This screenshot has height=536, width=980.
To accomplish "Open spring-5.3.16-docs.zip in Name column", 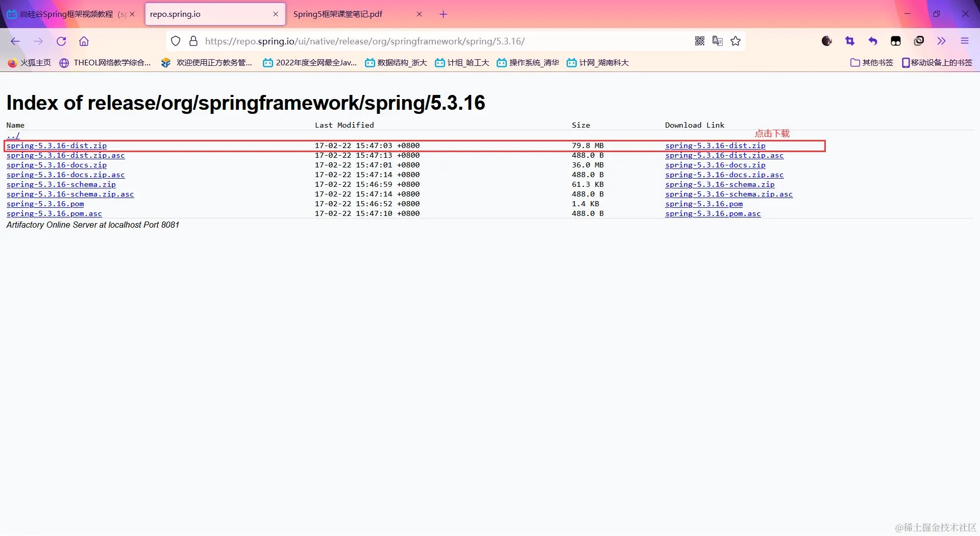I will (x=57, y=165).
